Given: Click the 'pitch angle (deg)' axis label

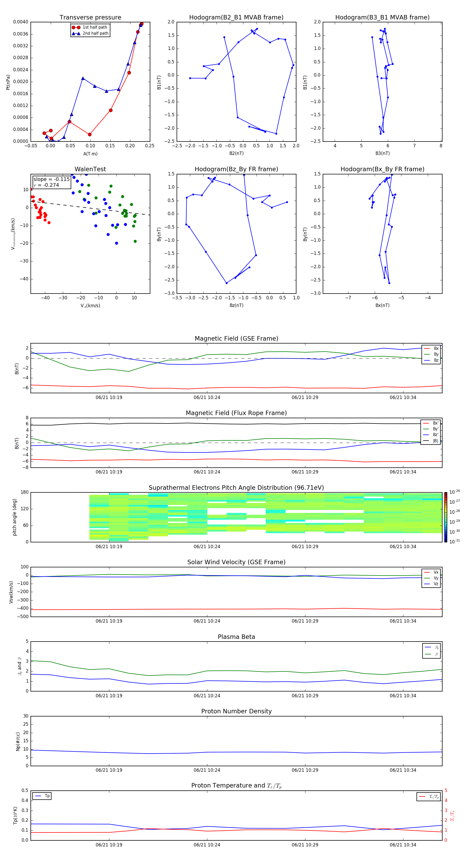Looking at the screenshot, I should point(14,517).
